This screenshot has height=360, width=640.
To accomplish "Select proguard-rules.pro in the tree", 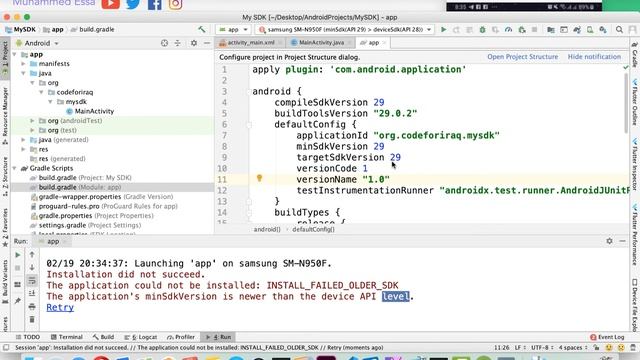I will pos(104,206).
